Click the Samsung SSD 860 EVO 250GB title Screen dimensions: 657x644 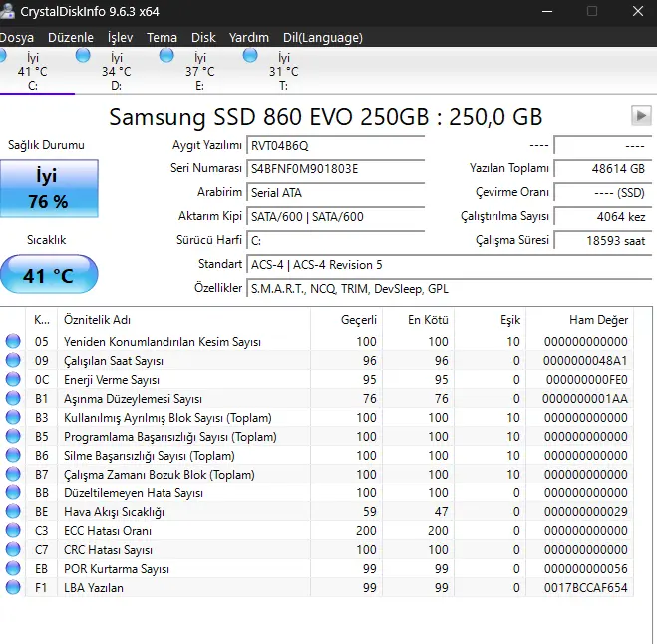(326, 117)
